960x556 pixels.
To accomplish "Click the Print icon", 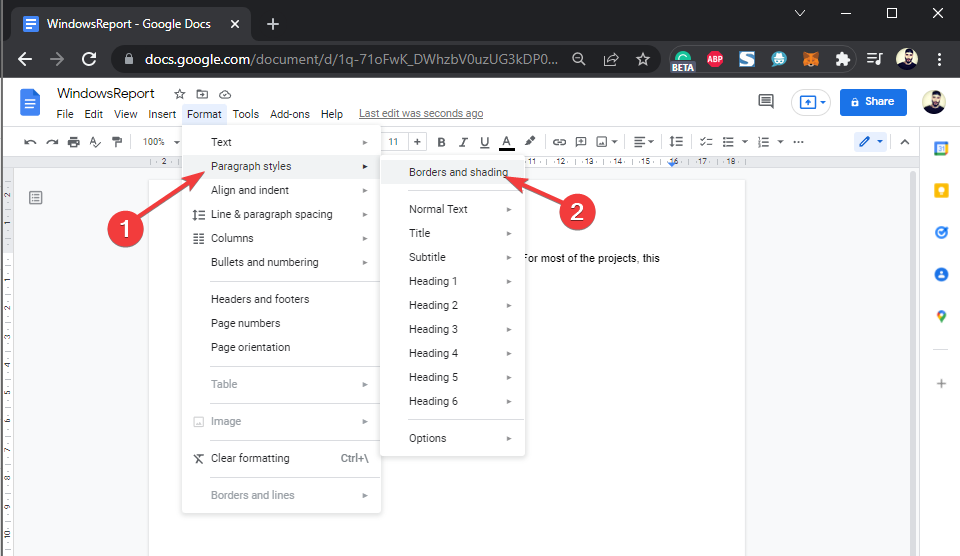I will pyautogui.click(x=73, y=142).
